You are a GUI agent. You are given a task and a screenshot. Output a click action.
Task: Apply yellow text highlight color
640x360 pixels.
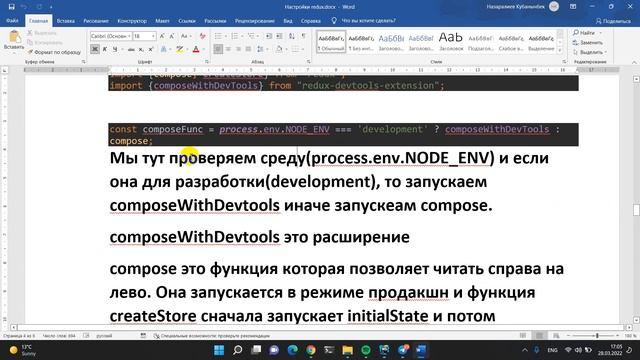179,49
